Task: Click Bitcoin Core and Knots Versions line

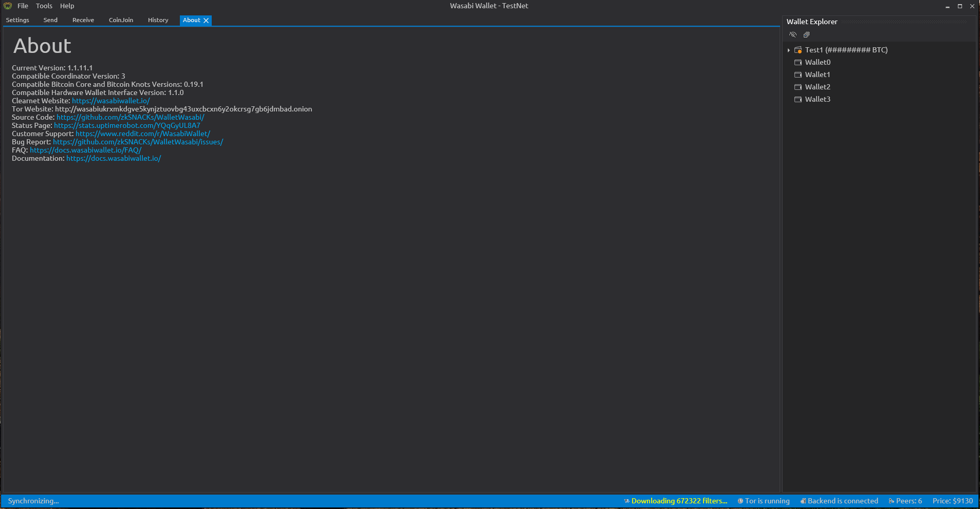Action: pyautogui.click(x=107, y=84)
